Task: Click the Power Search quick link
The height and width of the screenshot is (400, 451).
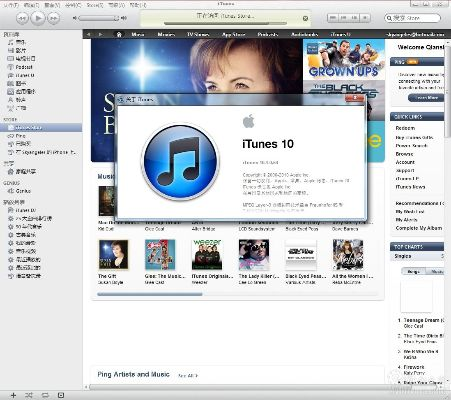Action: coord(411,146)
